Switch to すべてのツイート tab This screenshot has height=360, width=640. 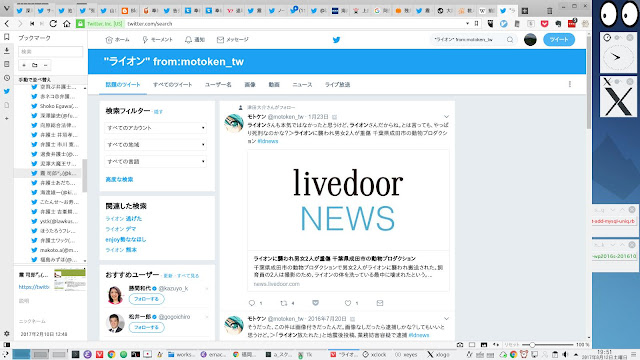click(x=173, y=84)
